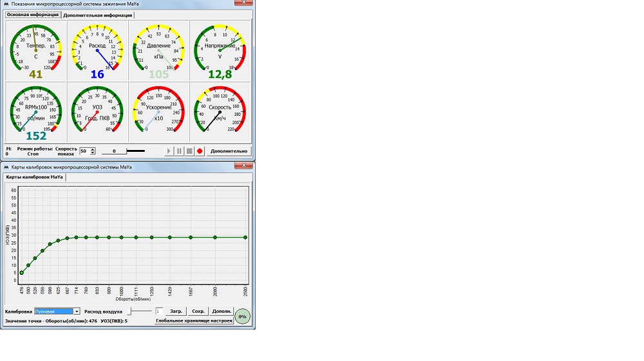Click the Загр. load button
Viewport: 644px width, 361px height.
[x=178, y=311]
